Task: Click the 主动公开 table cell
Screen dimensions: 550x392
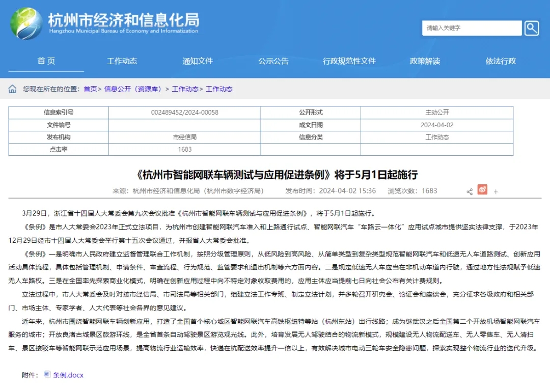Action: (x=437, y=113)
